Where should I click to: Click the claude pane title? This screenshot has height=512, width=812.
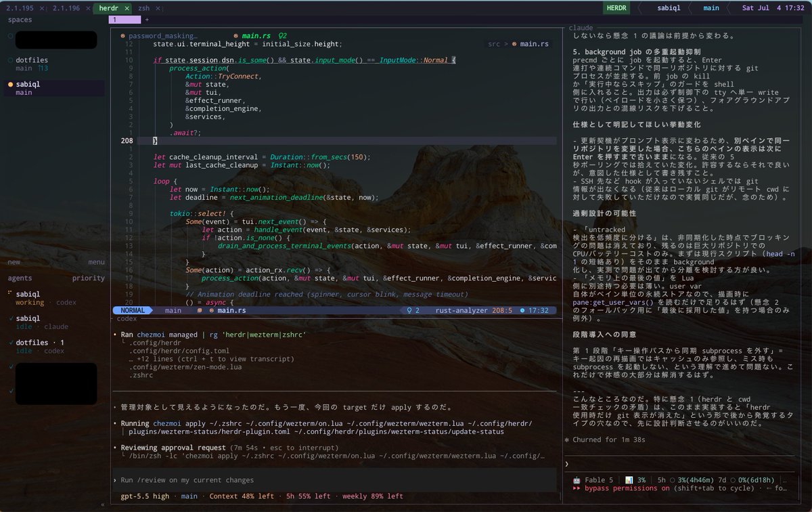click(580, 28)
